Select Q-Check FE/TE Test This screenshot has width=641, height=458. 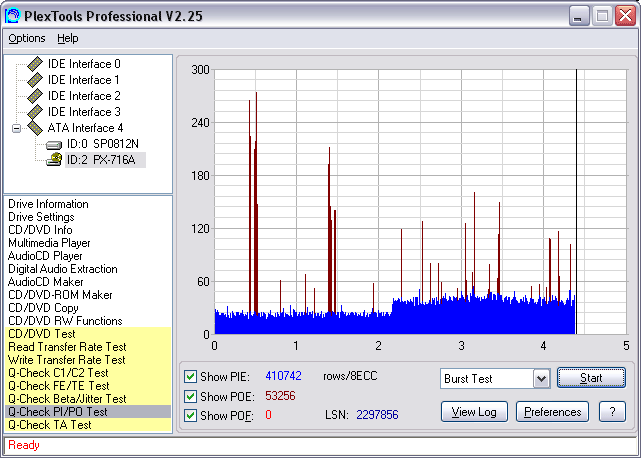point(88,386)
